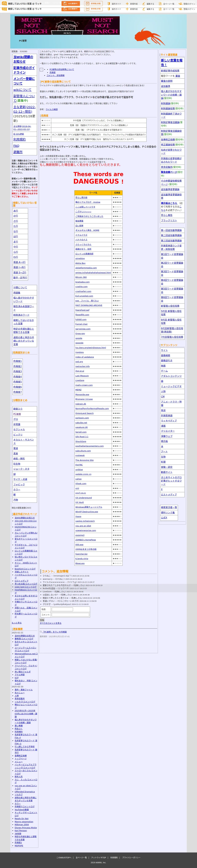
Task: Open 荒らし掲示板 in the word table
Action: 81,197
